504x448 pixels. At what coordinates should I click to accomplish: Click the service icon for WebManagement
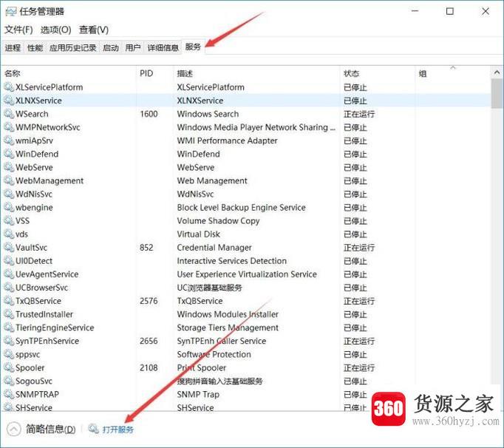9,180
